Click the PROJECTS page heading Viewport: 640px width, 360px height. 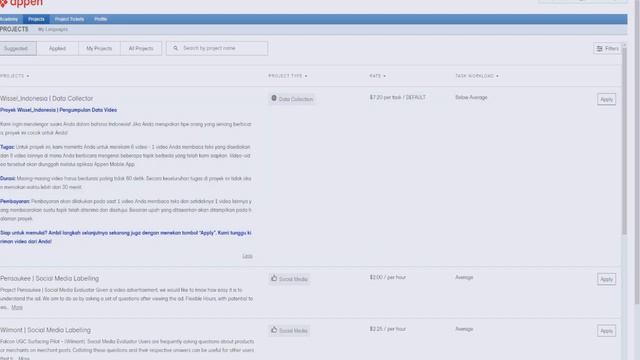click(14, 29)
